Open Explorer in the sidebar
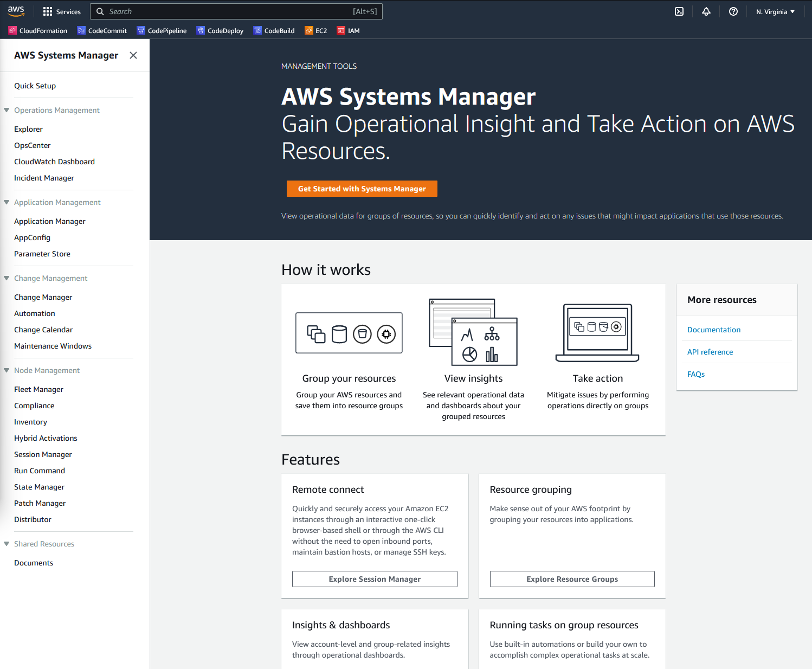Image resolution: width=812 pixels, height=669 pixels. pyautogui.click(x=28, y=129)
